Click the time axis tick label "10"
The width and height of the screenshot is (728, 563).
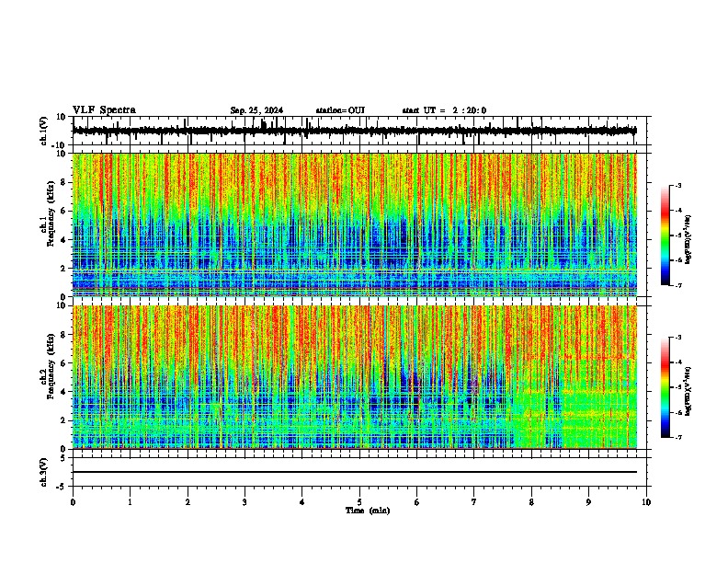tap(646, 502)
